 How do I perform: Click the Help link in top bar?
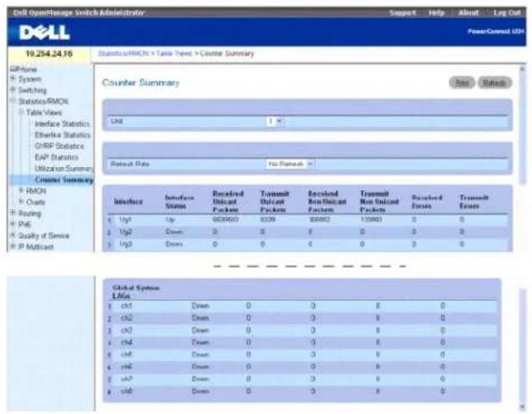coord(437,13)
